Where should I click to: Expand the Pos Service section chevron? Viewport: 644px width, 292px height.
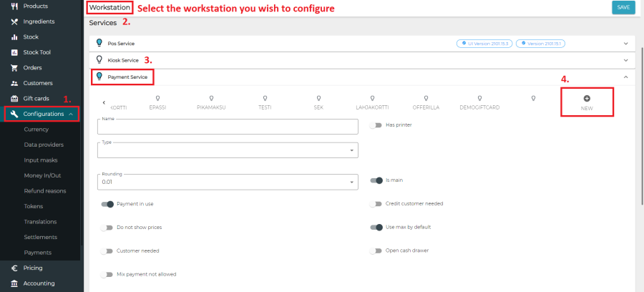(x=626, y=44)
